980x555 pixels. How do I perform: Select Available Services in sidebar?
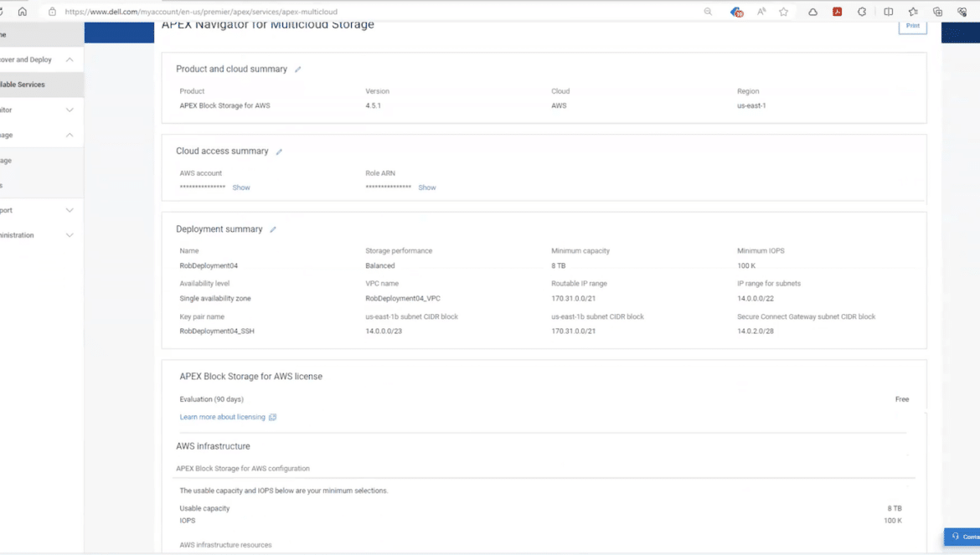(x=41, y=85)
